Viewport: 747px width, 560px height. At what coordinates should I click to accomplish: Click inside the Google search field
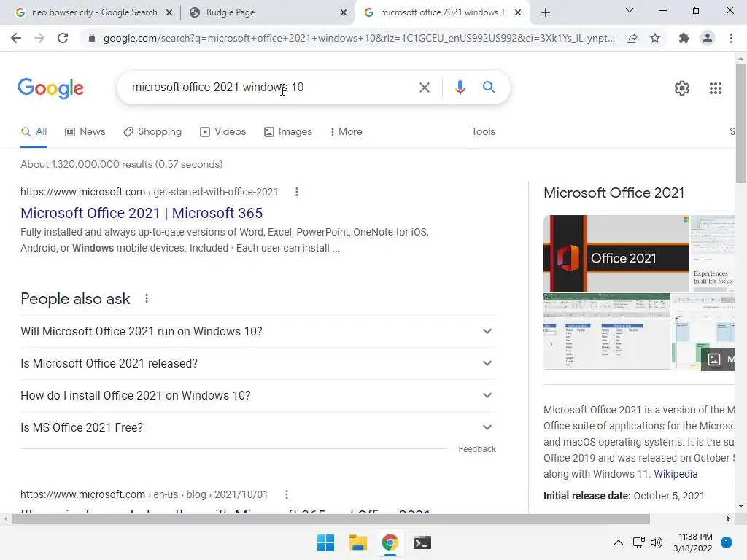tap(271, 87)
